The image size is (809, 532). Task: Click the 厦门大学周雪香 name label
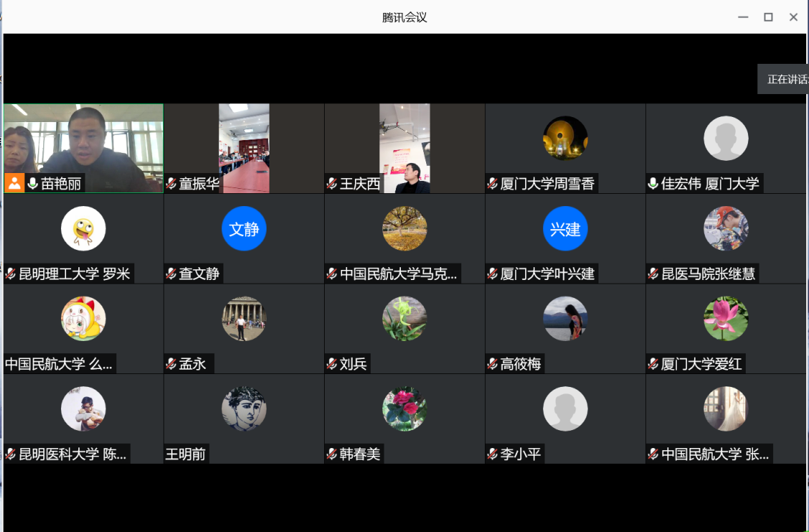[547, 184]
